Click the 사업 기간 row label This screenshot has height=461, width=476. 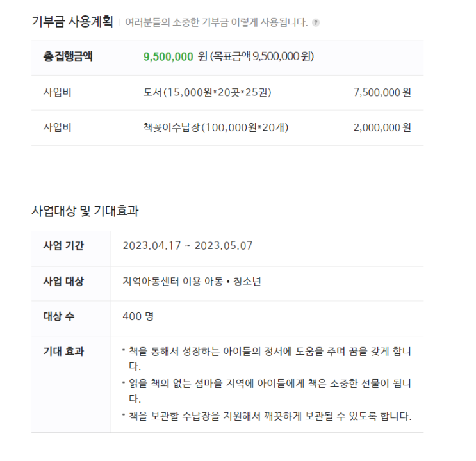(x=63, y=245)
